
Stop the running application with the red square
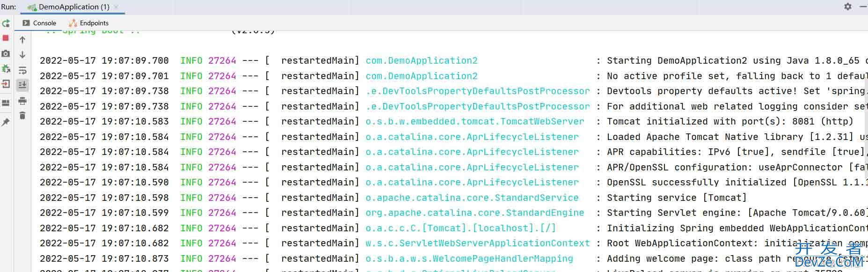pyautogui.click(x=6, y=38)
